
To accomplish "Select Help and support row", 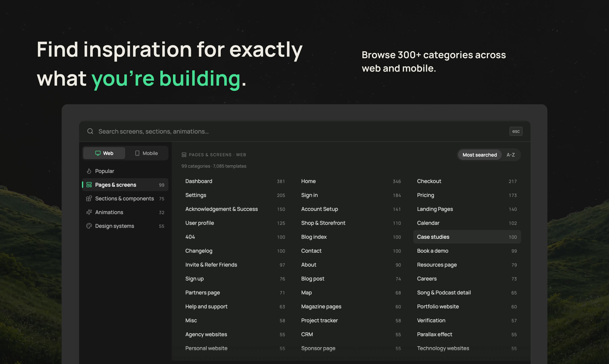I will (235, 307).
